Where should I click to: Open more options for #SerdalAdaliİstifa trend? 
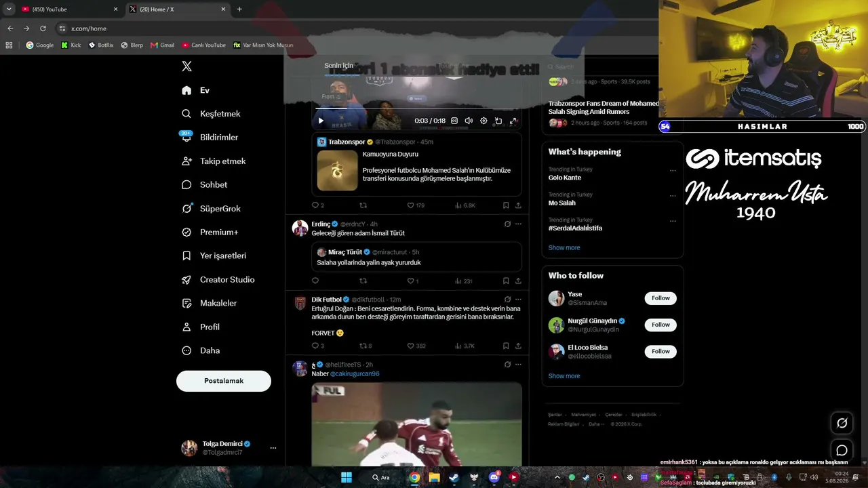pyautogui.click(x=673, y=221)
